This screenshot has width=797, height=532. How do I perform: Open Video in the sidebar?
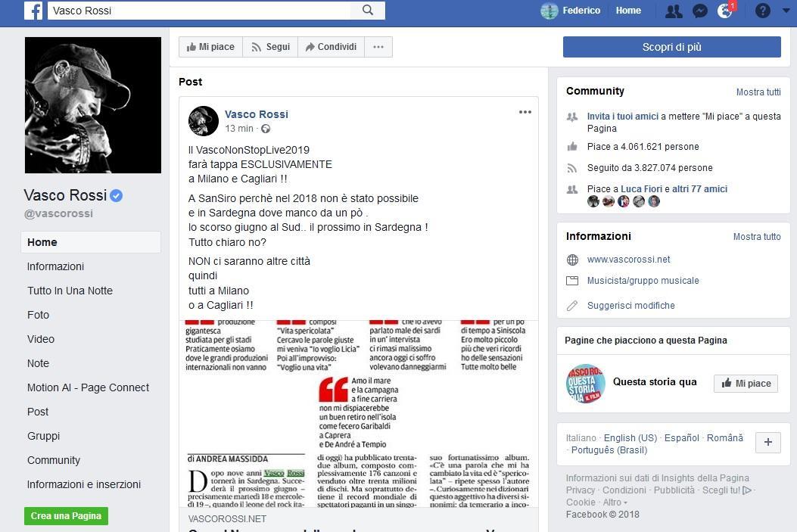coord(41,340)
